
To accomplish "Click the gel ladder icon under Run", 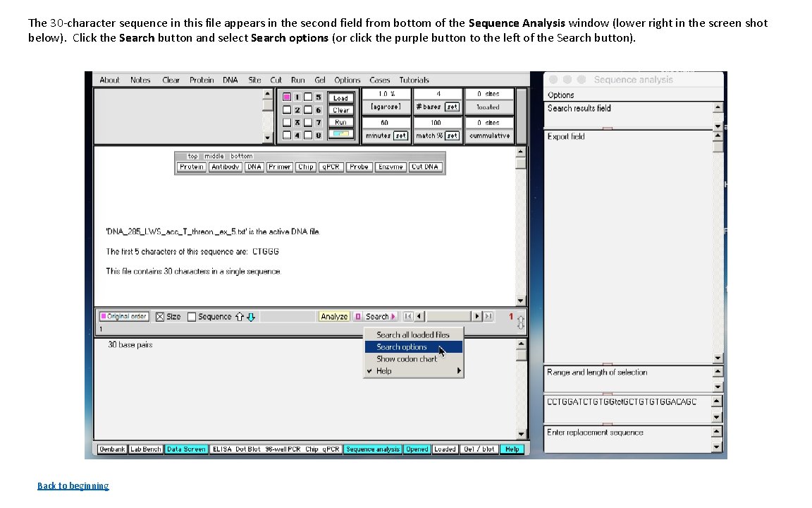I will point(341,134).
